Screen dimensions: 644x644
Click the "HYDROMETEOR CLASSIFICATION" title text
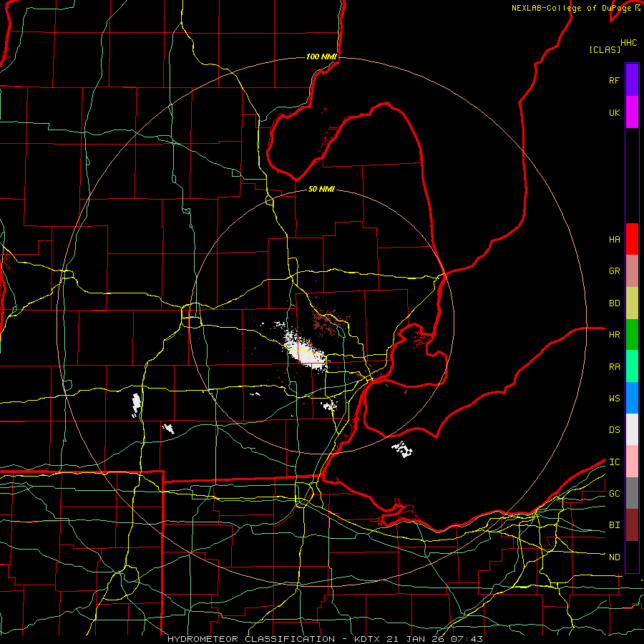pos(251,639)
